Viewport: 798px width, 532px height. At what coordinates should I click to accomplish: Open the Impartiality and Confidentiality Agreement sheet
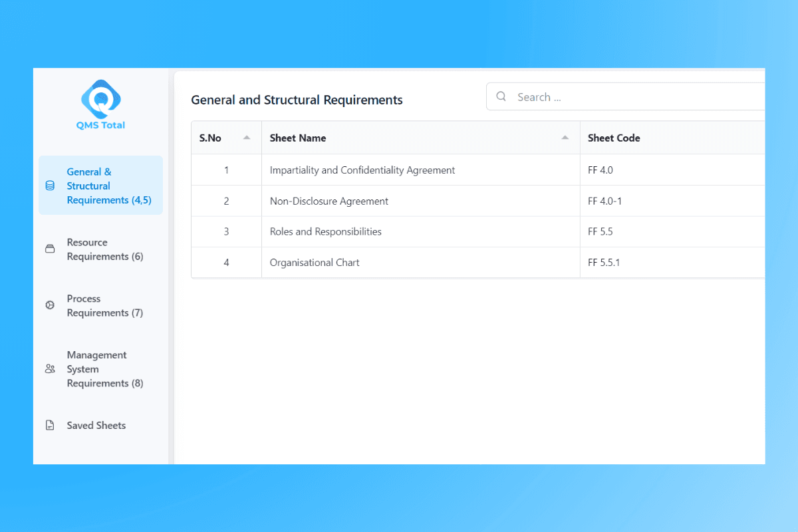362,170
